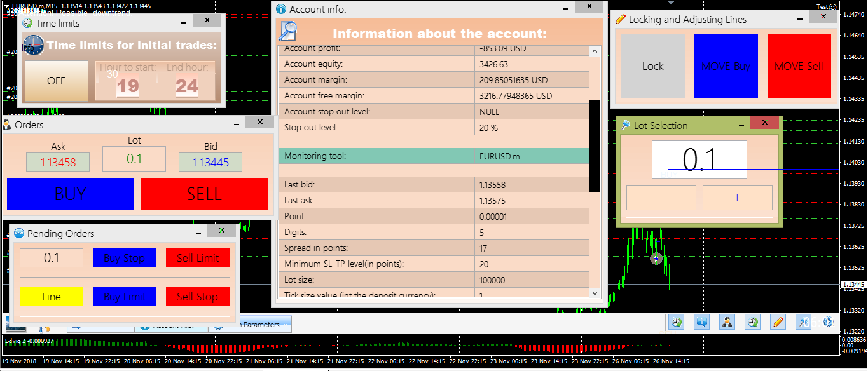This screenshot has height=371, width=868.
Task: Click the Lot field in Orders panel
Action: point(134,159)
